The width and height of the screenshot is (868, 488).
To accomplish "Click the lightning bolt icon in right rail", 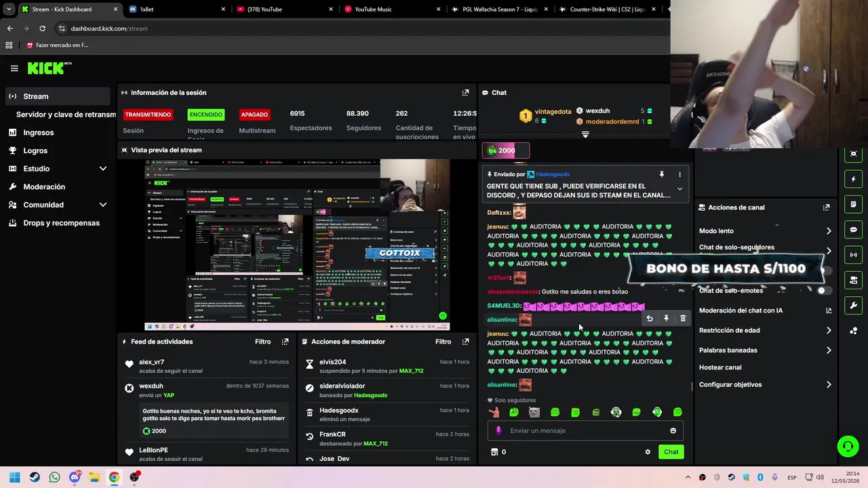I will pyautogui.click(x=853, y=180).
